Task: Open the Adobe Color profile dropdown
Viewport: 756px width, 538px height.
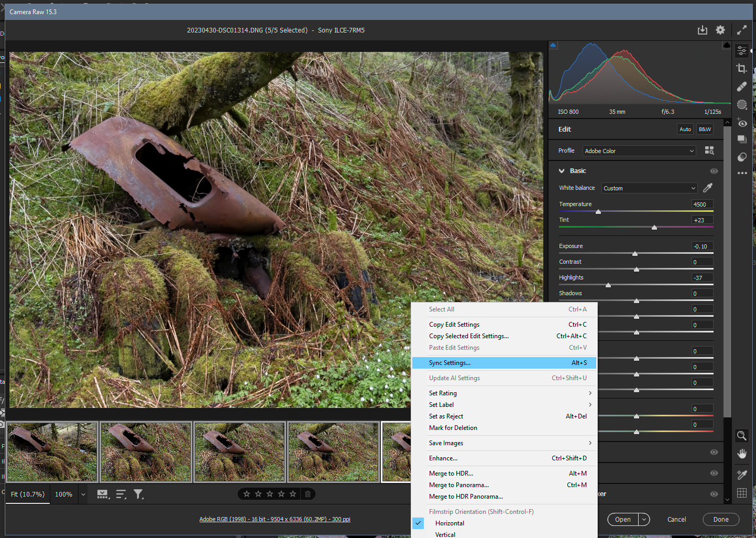Action: 639,150
